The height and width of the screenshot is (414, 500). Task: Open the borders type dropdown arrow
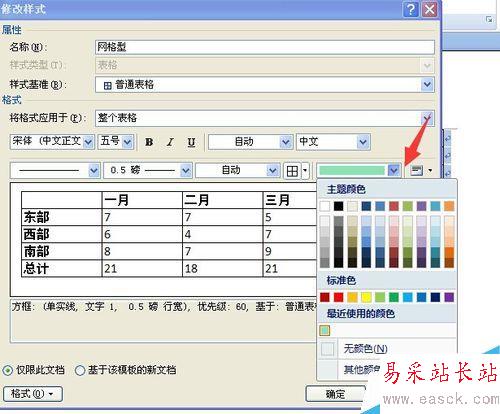[x=305, y=171]
